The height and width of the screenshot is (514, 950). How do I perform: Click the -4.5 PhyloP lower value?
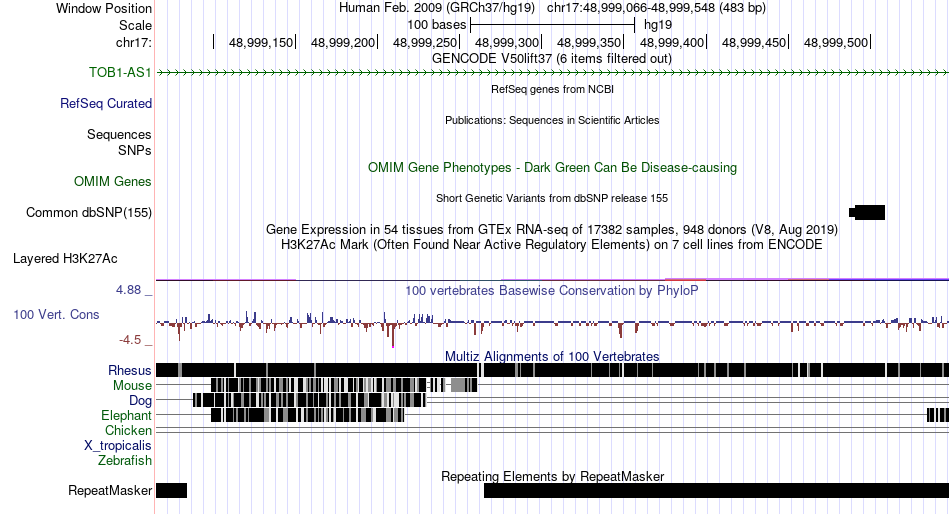[x=130, y=339]
